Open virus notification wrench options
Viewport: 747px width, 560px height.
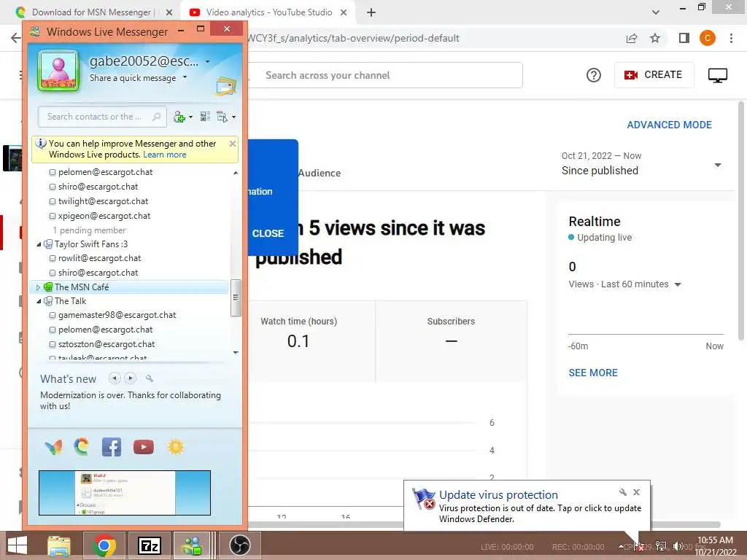(623, 492)
